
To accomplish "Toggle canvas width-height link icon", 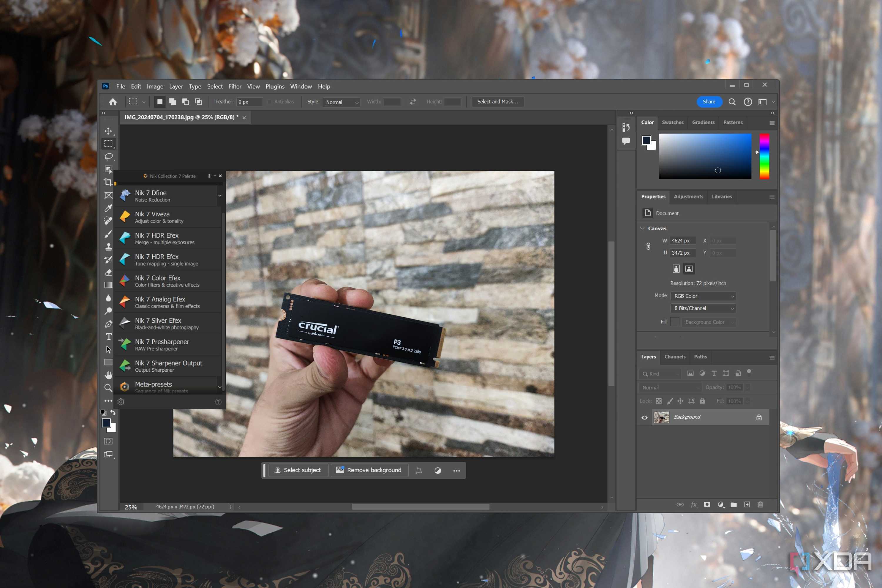I will (648, 246).
